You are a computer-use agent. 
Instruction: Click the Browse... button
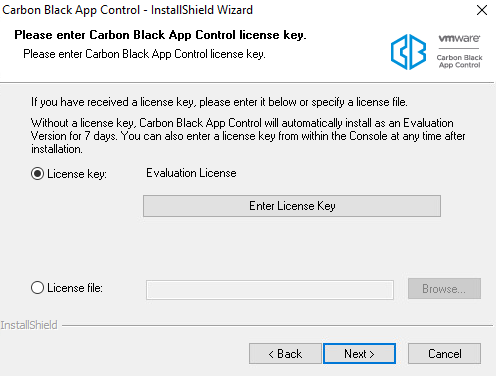pos(444,289)
